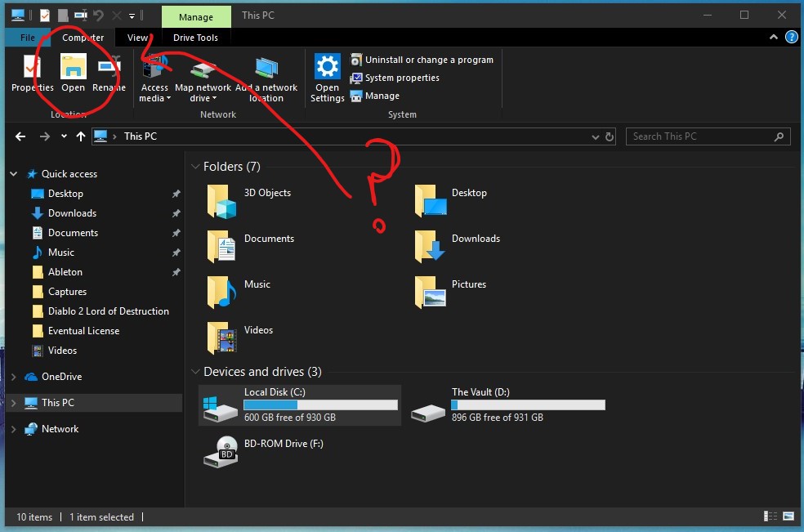The width and height of the screenshot is (804, 532).
Task: Click the Add a network location icon
Action: [x=266, y=69]
